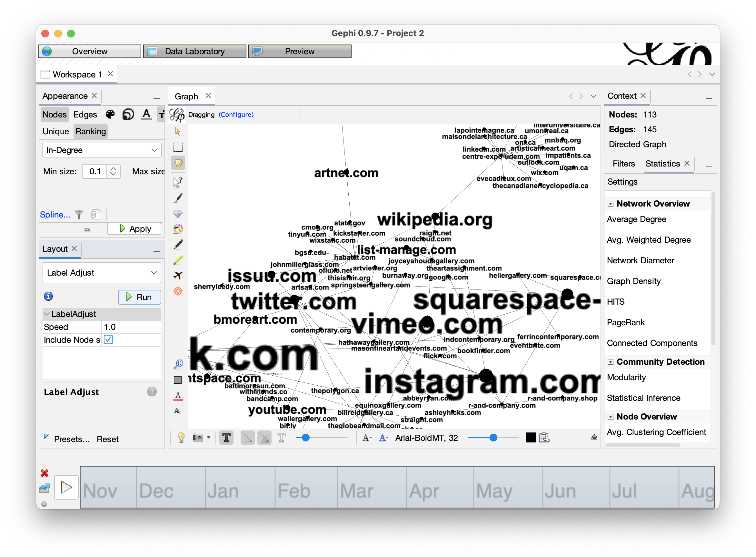This screenshot has height=557, width=756.
Task: Select the Statistics tab
Action: pos(662,164)
